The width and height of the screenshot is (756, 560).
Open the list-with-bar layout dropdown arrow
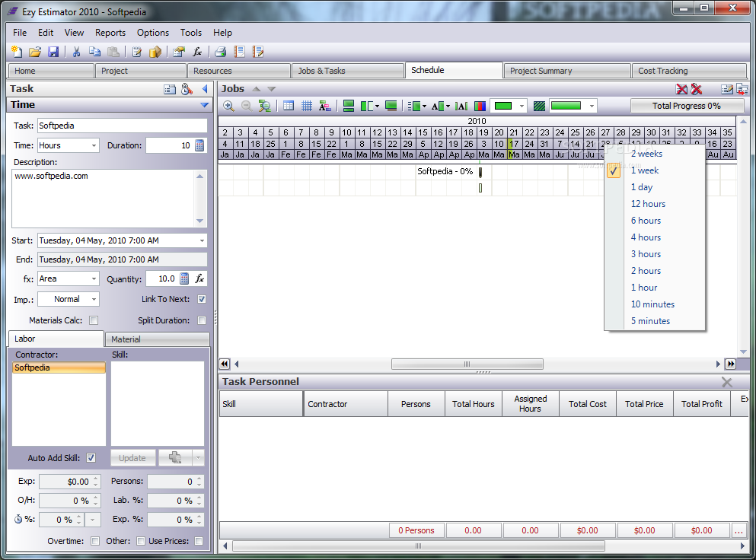tap(424, 106)
